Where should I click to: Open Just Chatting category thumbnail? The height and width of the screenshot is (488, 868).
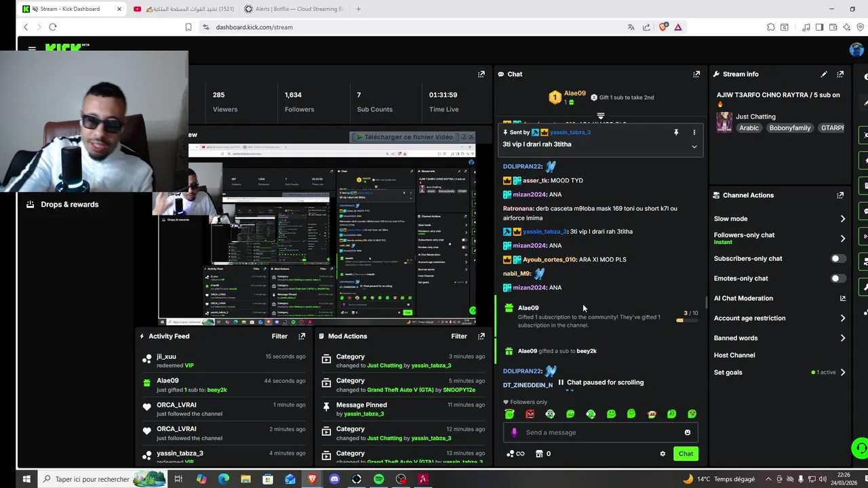(724, 122)
